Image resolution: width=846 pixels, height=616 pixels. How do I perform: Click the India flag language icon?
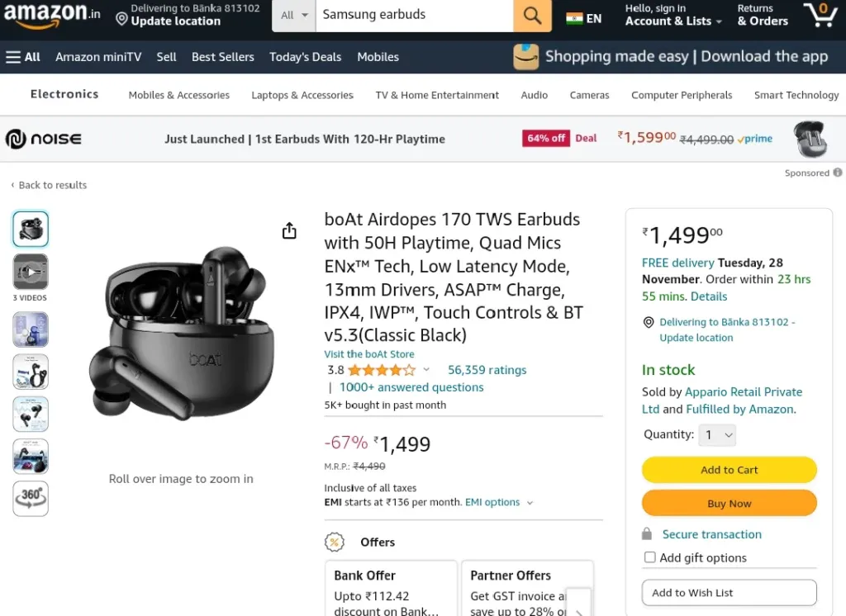click(575, 19)
